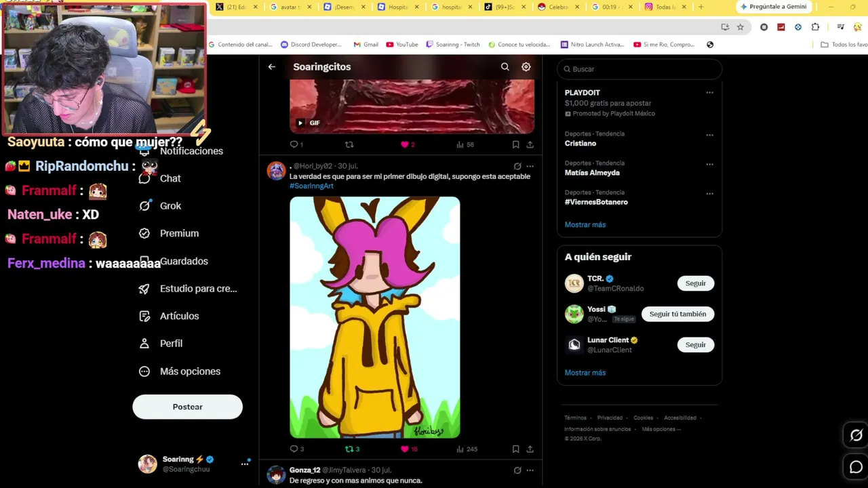Bookmark this page with the star icon

click(741, 27)
